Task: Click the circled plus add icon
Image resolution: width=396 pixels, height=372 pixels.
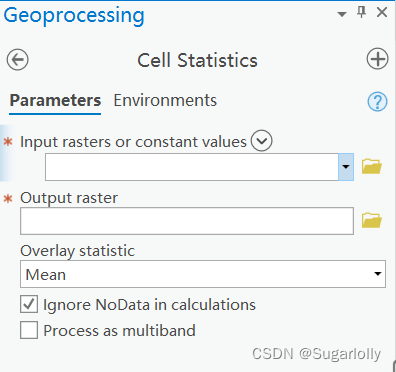Action: [x=378, y=59]
